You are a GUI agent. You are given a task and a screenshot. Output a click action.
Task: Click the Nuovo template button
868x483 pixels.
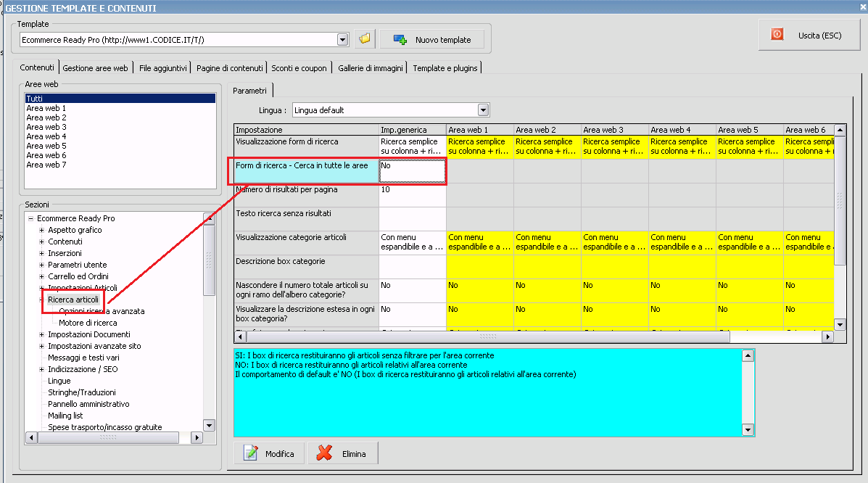[432, 40]
